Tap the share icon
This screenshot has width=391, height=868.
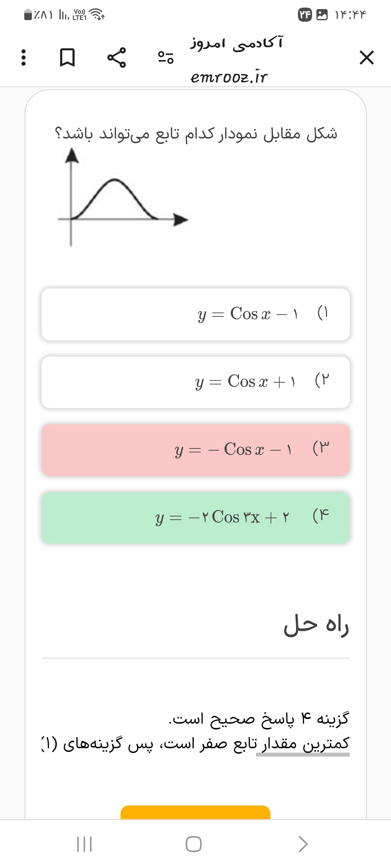point(117,58)
